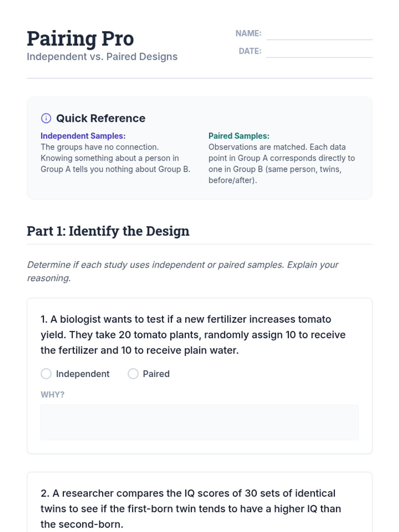This screenshot has height=532, width=399.
Task: Focus the DATE input line
Action: click(319, 52)
